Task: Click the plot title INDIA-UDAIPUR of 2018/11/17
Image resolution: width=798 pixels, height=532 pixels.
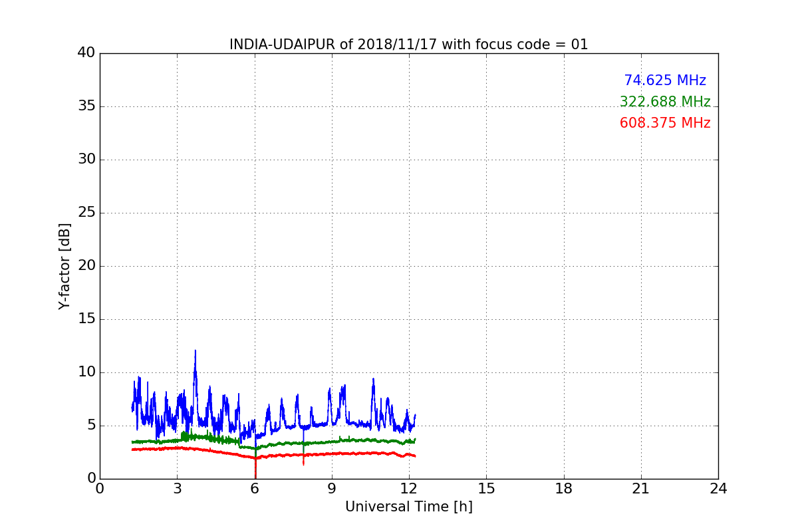Action: [408, 45]
